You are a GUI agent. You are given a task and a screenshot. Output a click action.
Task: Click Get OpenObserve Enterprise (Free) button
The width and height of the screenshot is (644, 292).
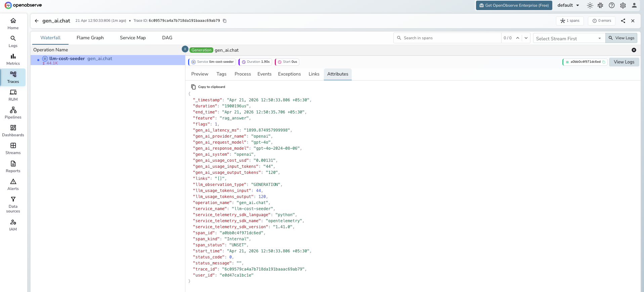(x=514, y=5)
